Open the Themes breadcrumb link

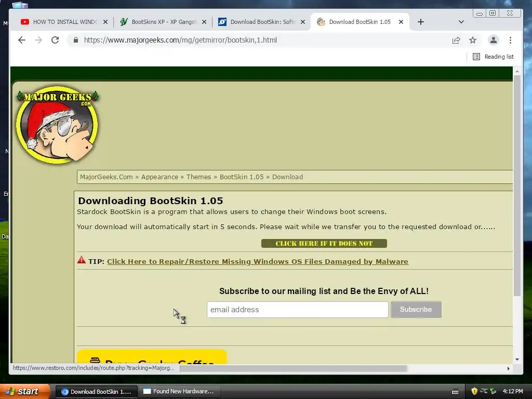click(198, 177)
